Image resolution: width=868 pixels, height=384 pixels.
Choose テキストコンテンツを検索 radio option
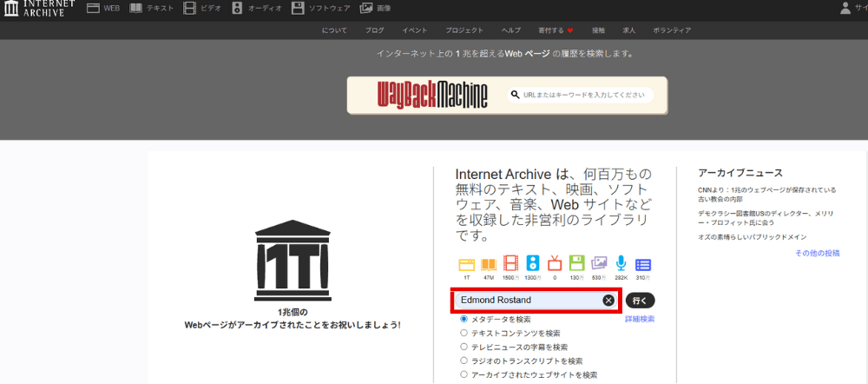point(464,333)
